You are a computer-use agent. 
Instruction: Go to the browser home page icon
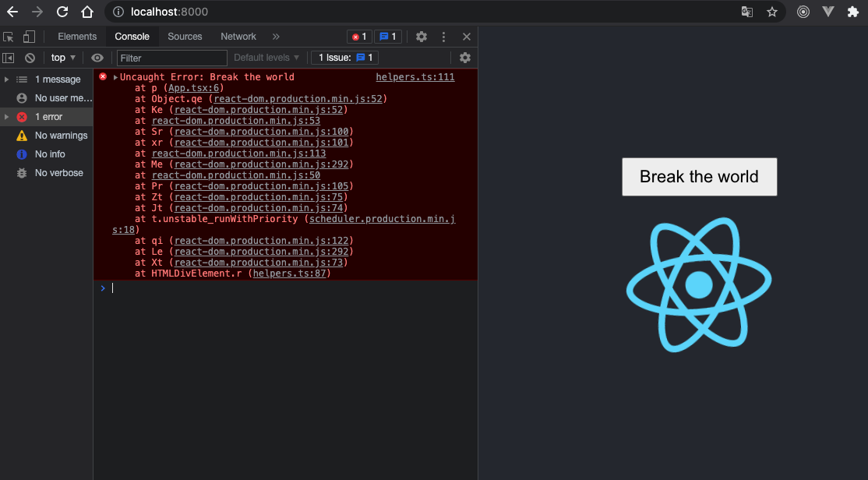click(x=87, y=12)
